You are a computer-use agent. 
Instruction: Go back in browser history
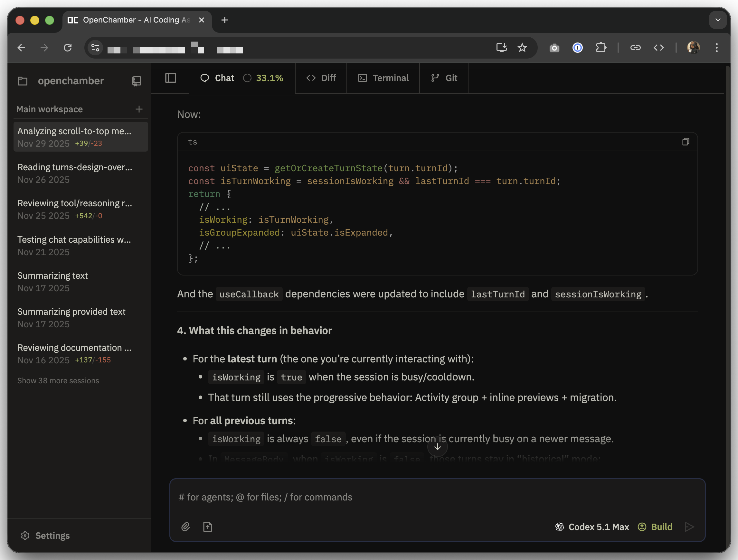point(21,48)
